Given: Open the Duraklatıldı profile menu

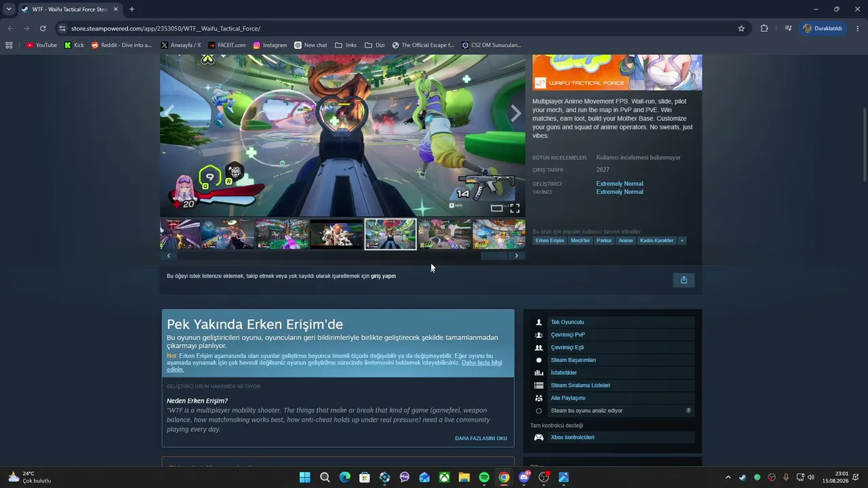Looking at the screenshot, I should [x=823, y=28].
